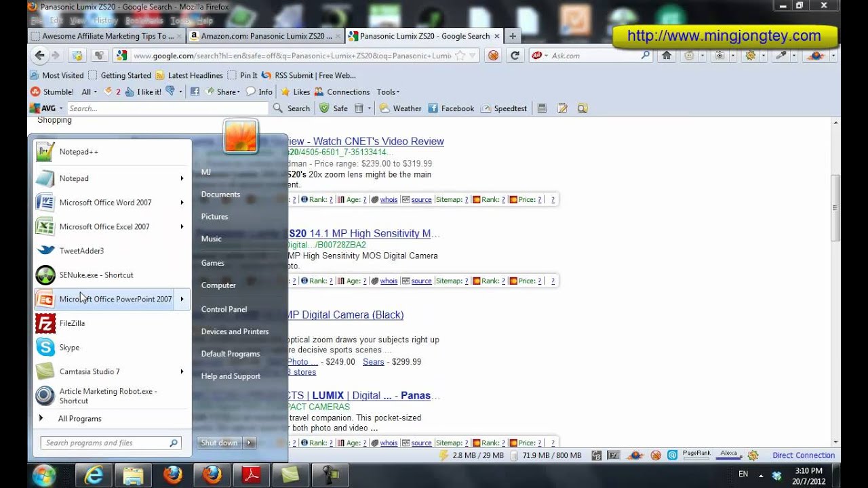The height and width of the screenshot is (488, 868).
Task: Click AVG Safe shield icon
Action: 324,108
